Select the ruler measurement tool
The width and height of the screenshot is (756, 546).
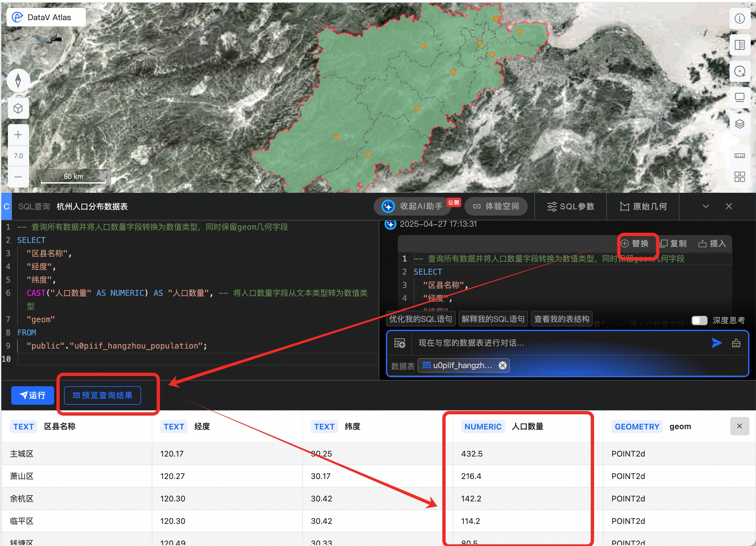pos(739,156)
